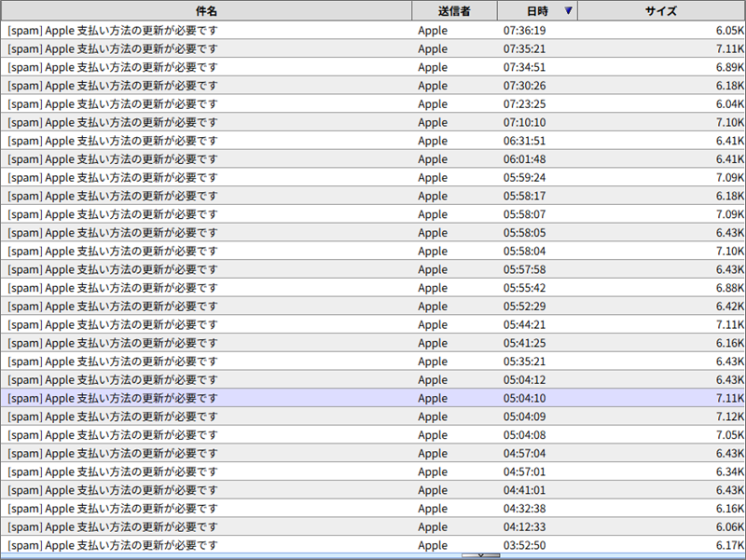Select the email row at 03:52:50
The image size is (746, 560).
(373, 545)
